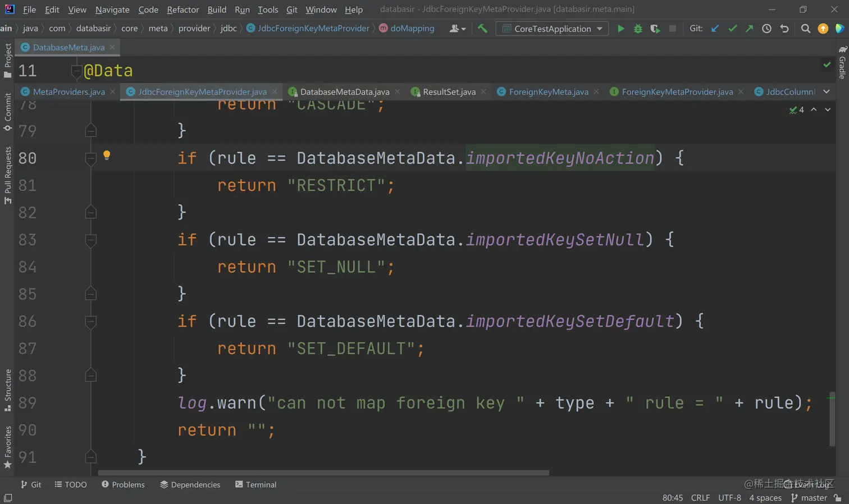Open the user account dropdown in toolbar
Image resolution: width=849 pixels, height=504 pixels.
point(458,29)
